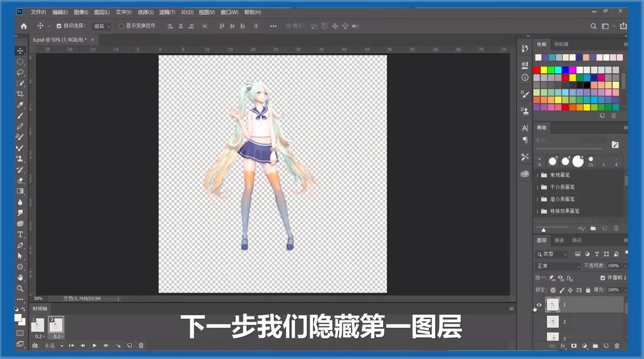Toggle the 自动选择 checkbox

click(58, 26)
